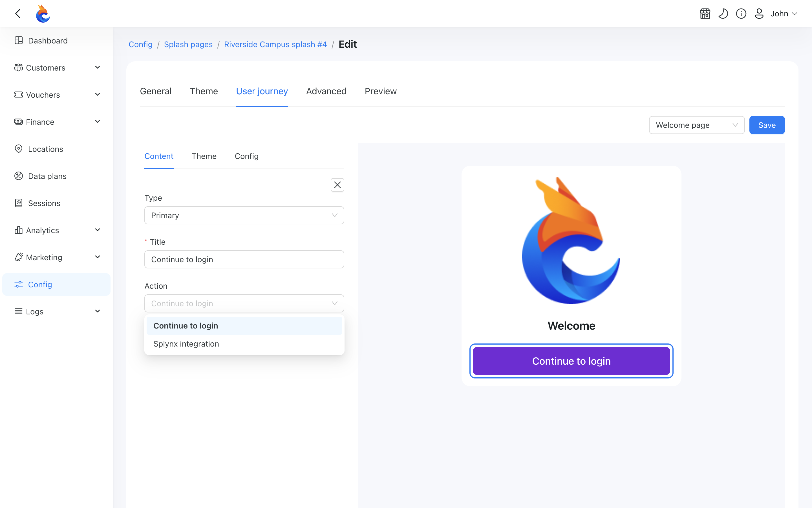Switch to the General tab
812x508 pixels.
point(156,91)
